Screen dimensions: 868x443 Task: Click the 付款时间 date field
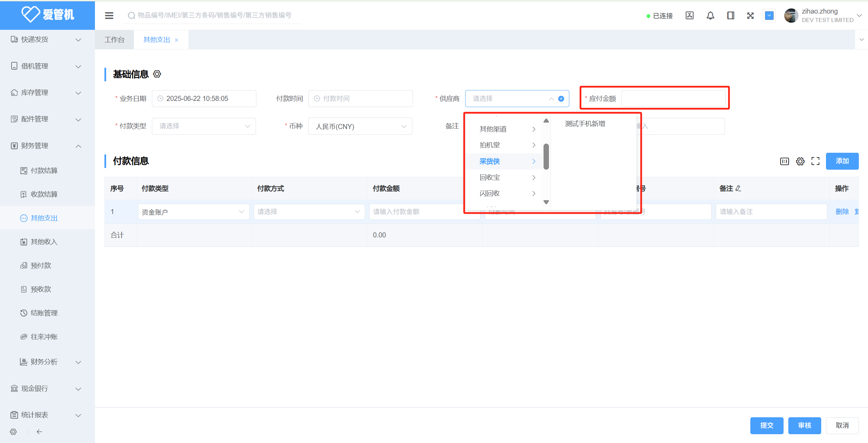point(360,99)
